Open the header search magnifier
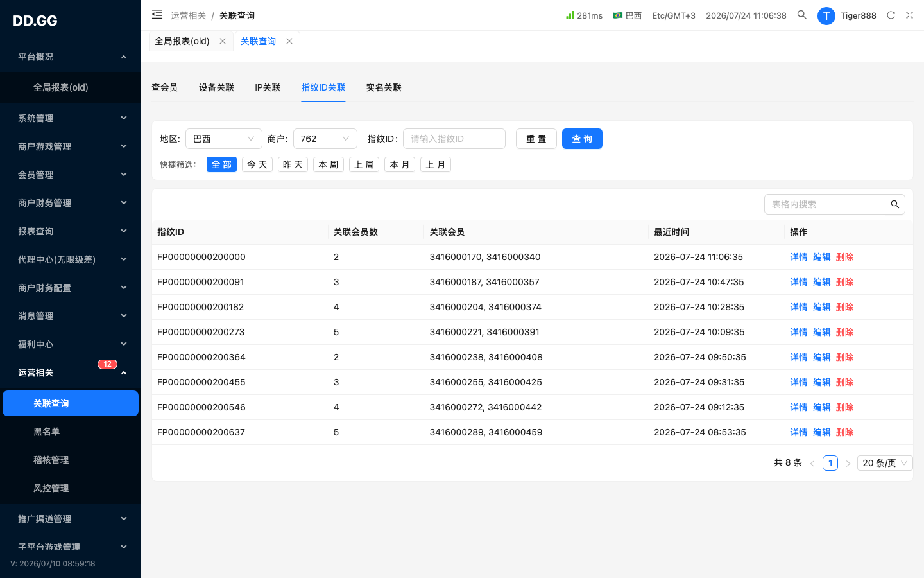The width and height of the screenshot is (924, 578). click(802, 15)
